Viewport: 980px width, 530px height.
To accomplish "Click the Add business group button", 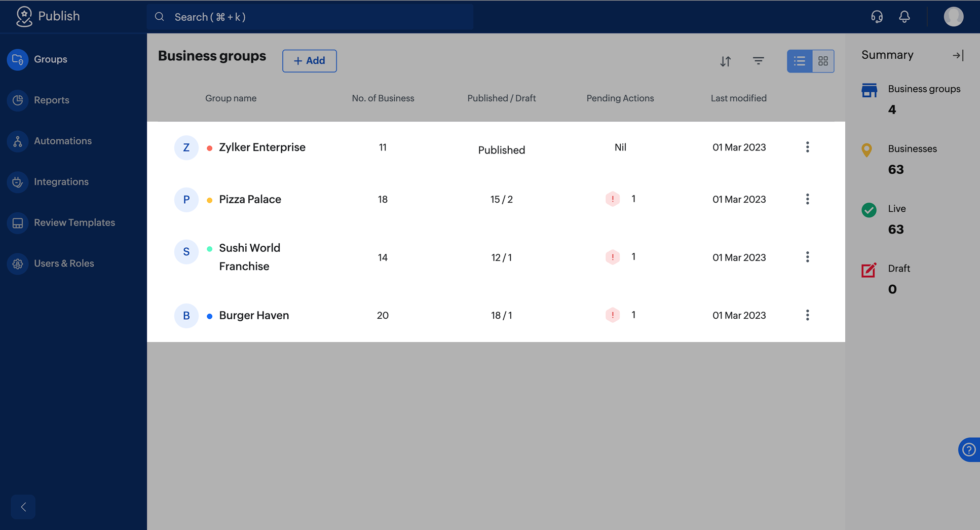I will coord(309,61).
